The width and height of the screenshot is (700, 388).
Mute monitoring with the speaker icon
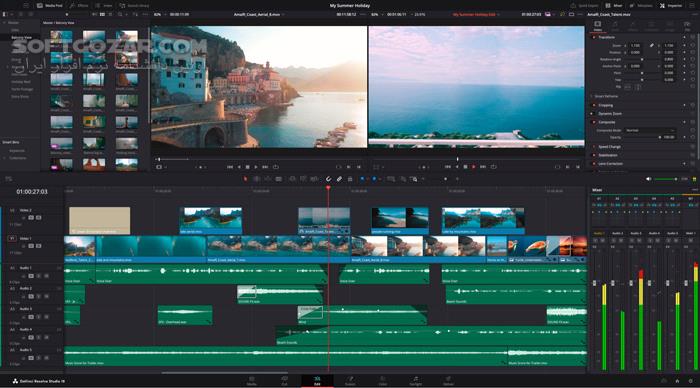point(648,179)
